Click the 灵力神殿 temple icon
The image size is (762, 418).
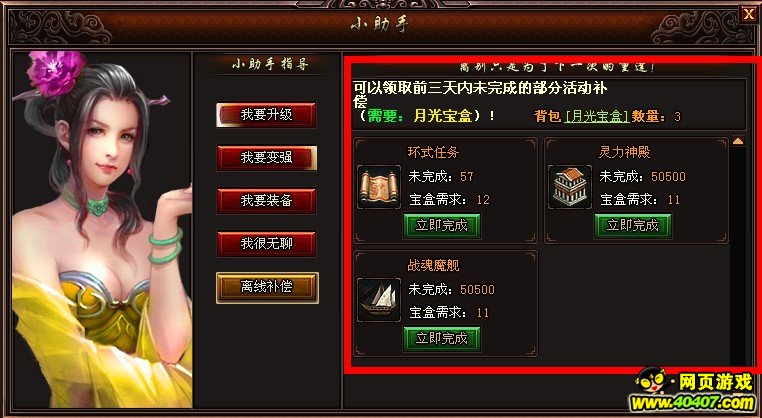point(570,187)
